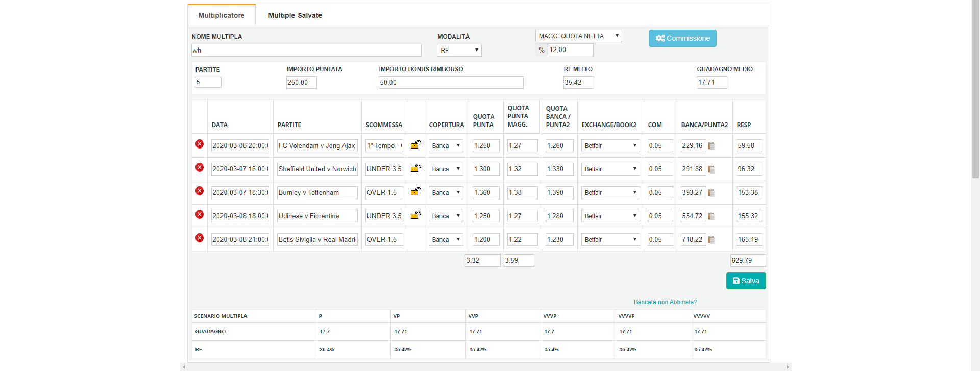Image resolution: width=980 pixels, height=371 pixels.
Task: Open Copertura dropdown for Sheffield United row
Action: (x=446, y=169)
